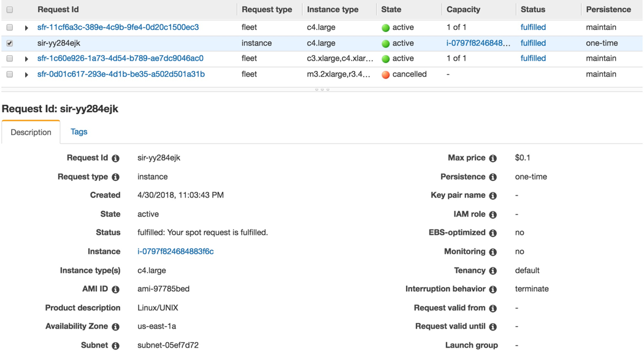Click the IAM role info icon
Image resolution: width=644 pixels, height=355 pixels.
(493, 214)
